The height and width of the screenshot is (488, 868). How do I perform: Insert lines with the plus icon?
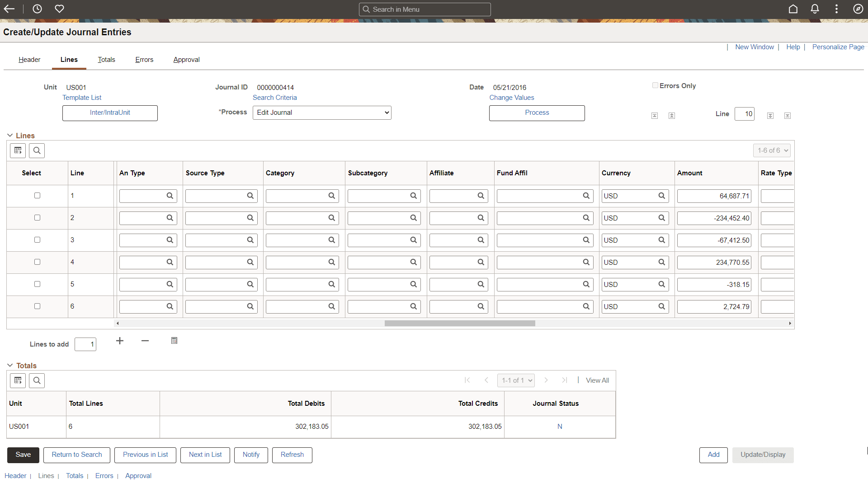(120, 341)
